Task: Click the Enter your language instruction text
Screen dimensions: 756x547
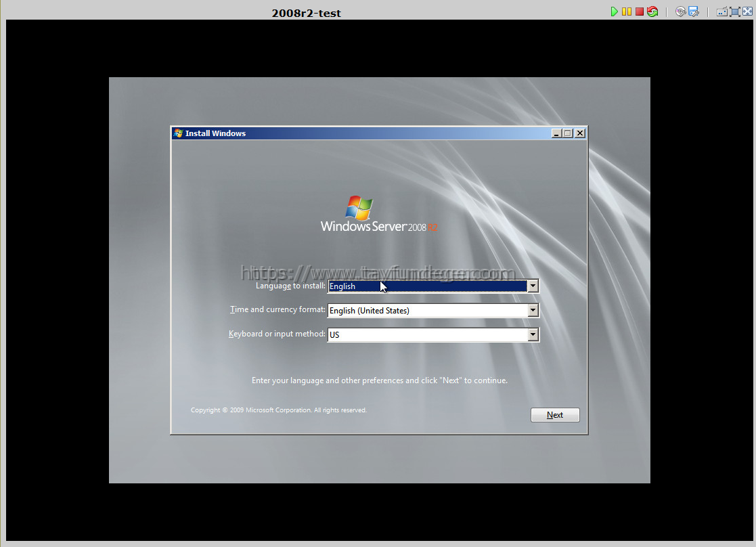Action: click(x=380, y=380)
